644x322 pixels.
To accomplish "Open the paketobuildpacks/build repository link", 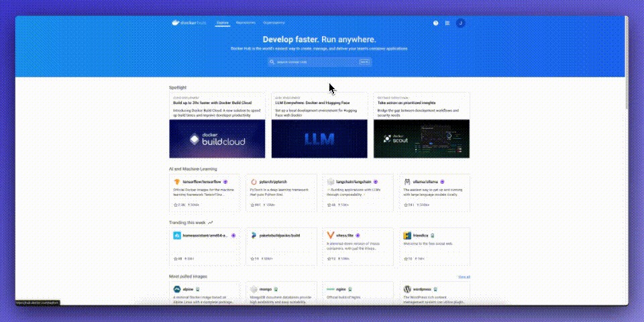I will point(280,235).
